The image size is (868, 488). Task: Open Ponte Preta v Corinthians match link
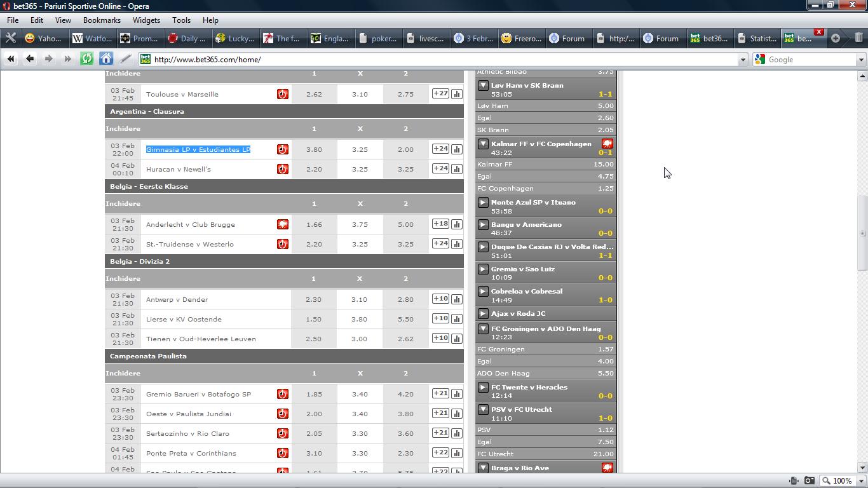point(191,453)
